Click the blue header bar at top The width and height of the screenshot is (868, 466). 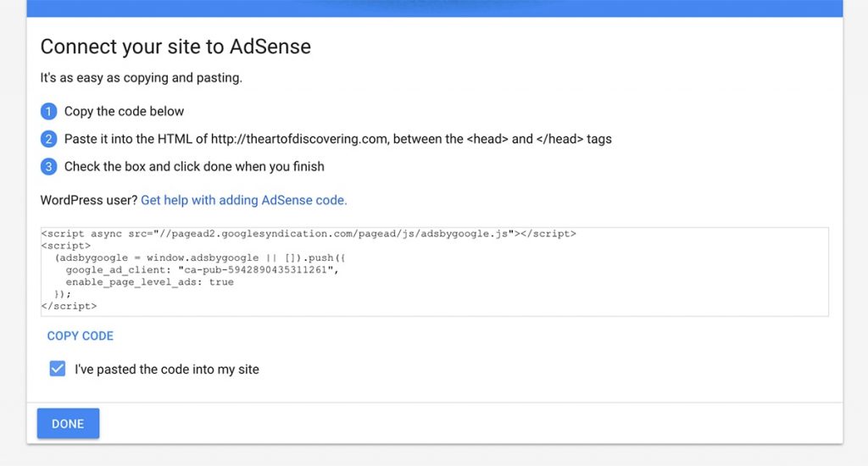435,8
